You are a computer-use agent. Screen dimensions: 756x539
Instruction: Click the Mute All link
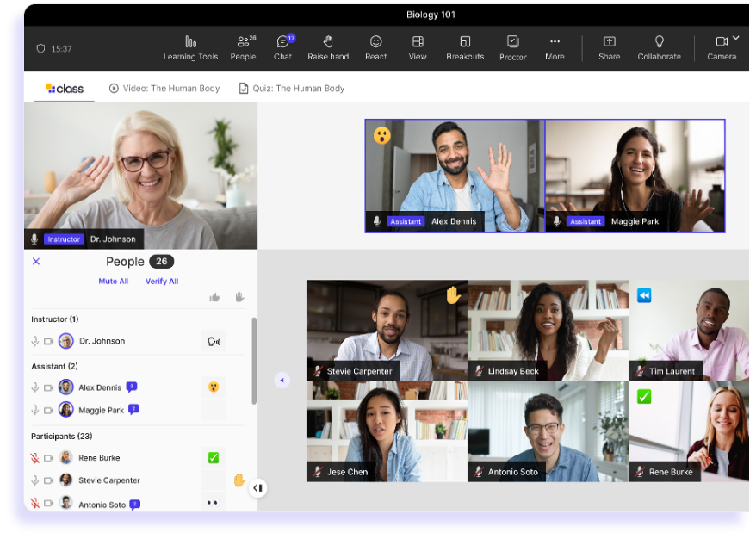coord(113,282)
